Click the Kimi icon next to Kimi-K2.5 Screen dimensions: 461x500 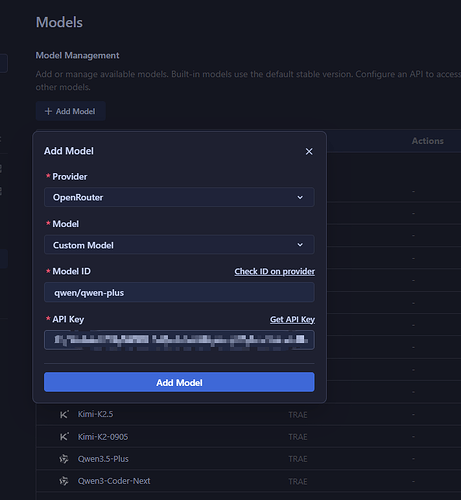(64, 414)
